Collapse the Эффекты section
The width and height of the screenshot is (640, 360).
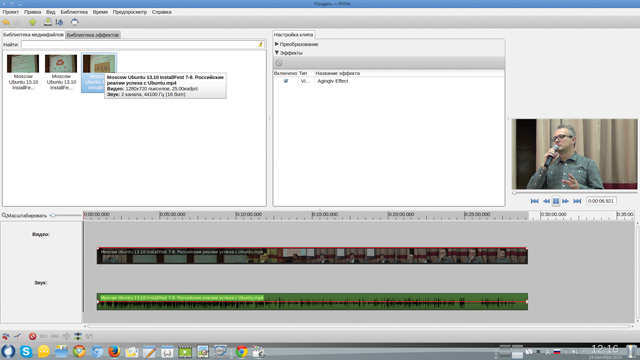289,53
